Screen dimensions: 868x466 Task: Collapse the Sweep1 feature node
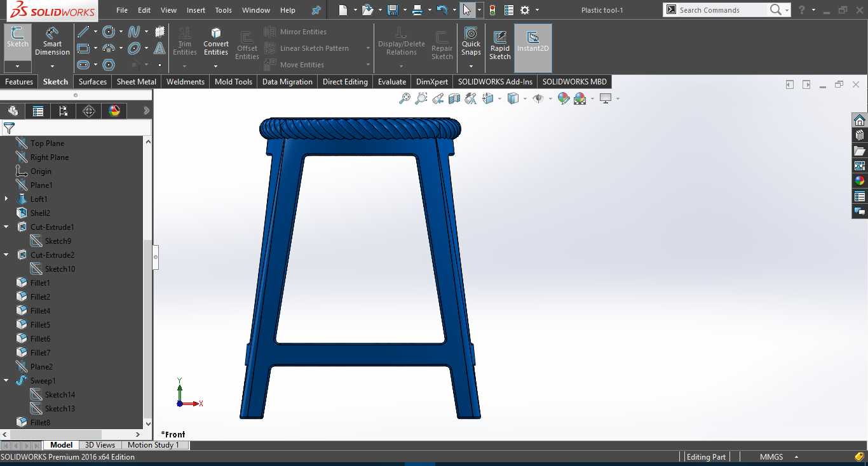[6, 381]
